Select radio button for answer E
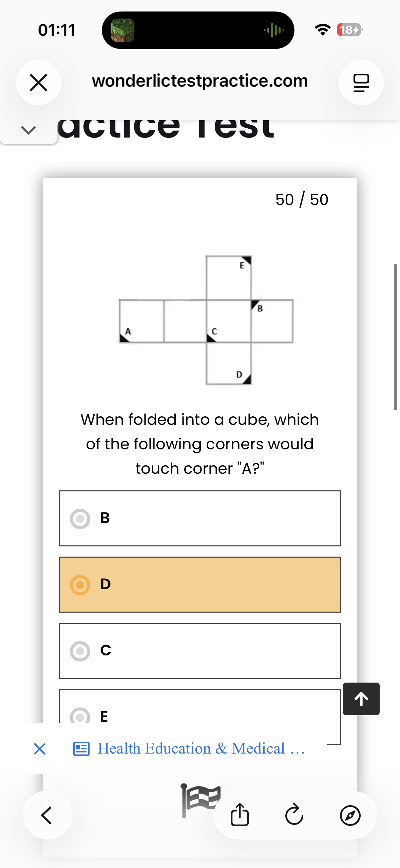The image size is (400, 868). (80, 717)
